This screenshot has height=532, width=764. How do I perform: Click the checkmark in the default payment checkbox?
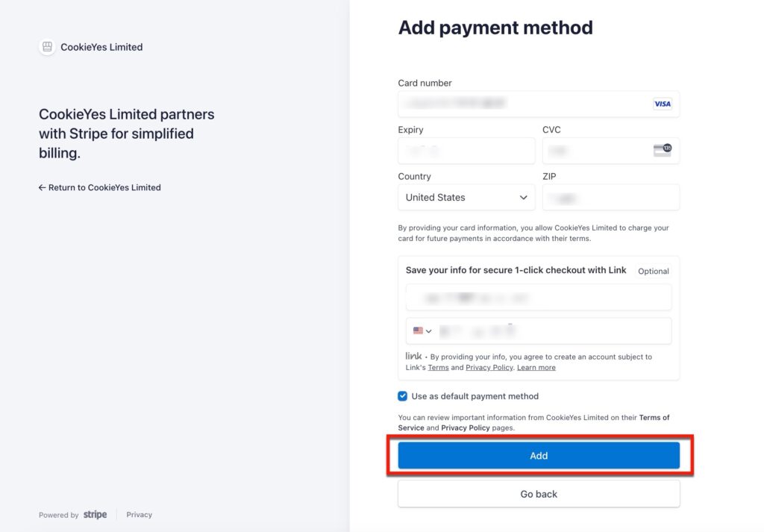(402, 396)
